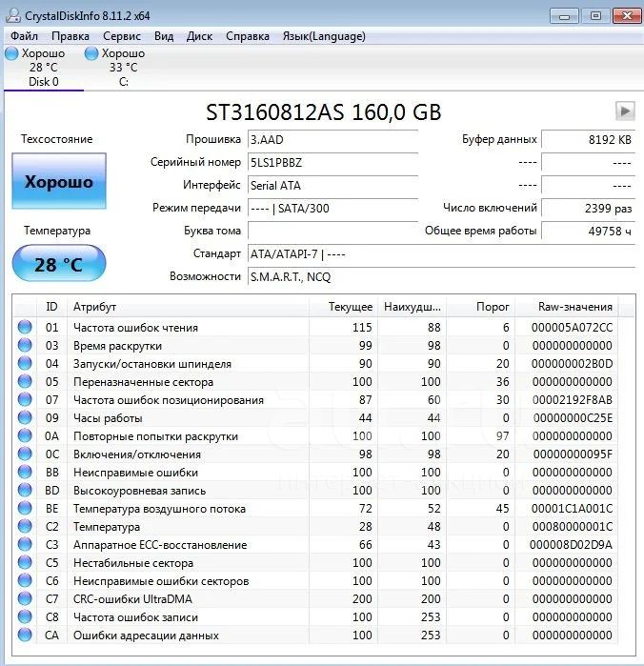Click the Интерфейс field Serial ATA

pyautogui.click(x=332, y=186)
